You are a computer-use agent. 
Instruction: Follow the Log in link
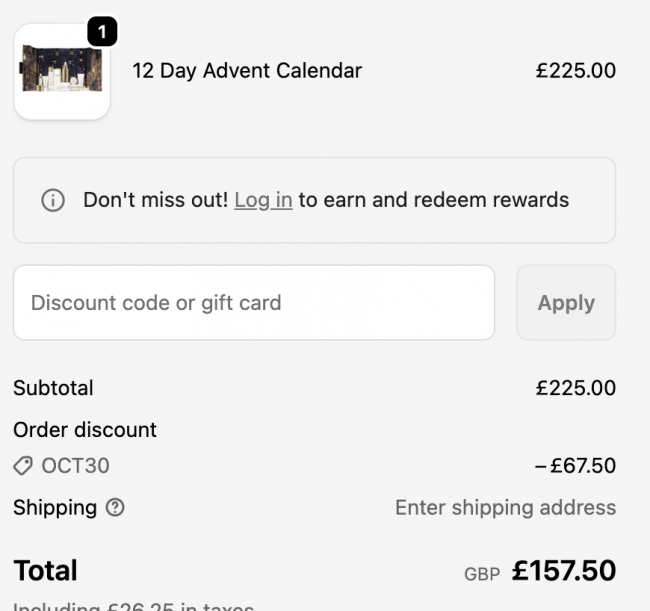pos(263,200)
